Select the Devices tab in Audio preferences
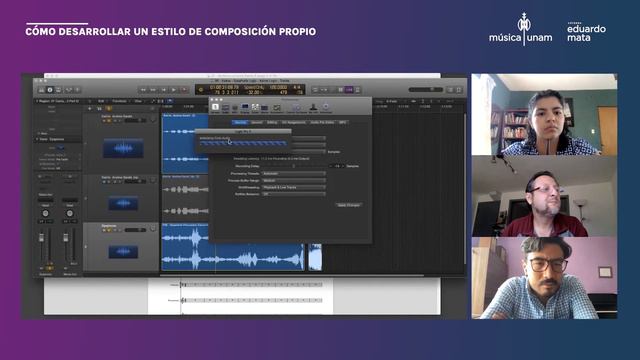 240,122
